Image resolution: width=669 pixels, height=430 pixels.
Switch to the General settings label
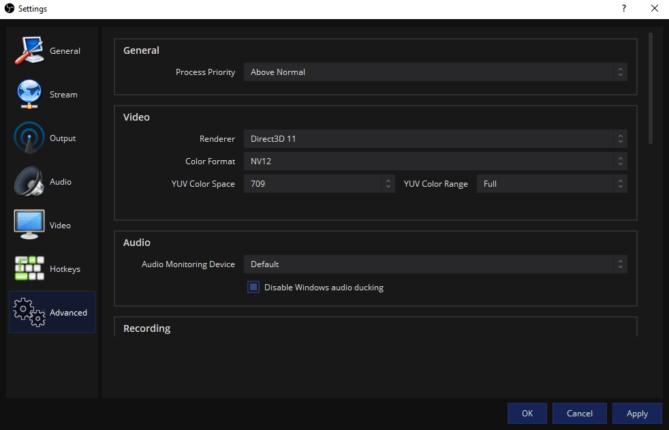65,51
